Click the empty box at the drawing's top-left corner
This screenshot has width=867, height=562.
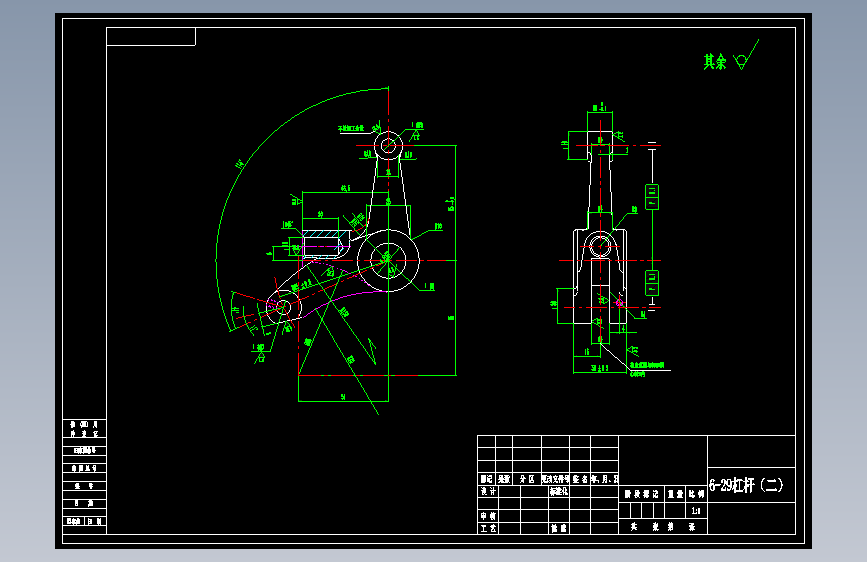pyautogui.click(x=151, y=37)
